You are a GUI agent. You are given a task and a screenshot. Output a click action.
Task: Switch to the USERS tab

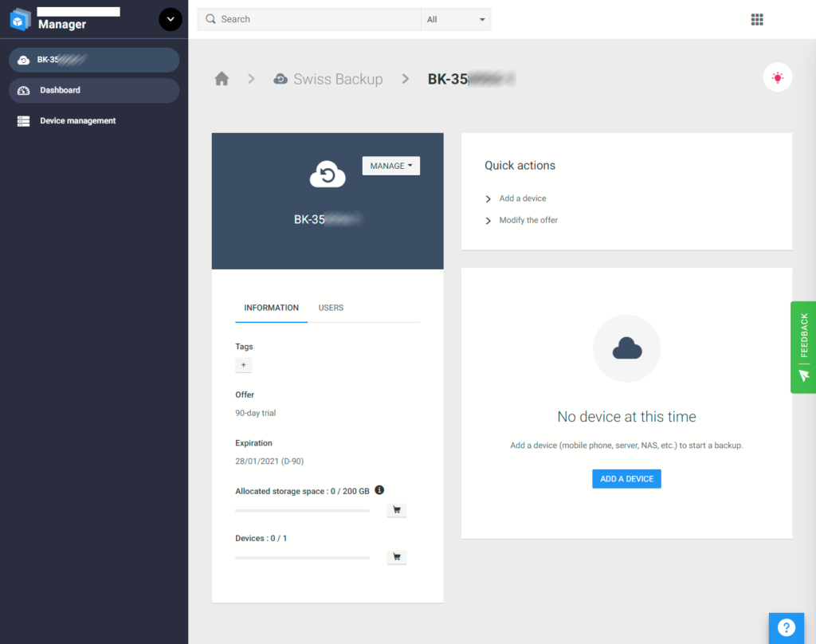[x=331, y=308]
